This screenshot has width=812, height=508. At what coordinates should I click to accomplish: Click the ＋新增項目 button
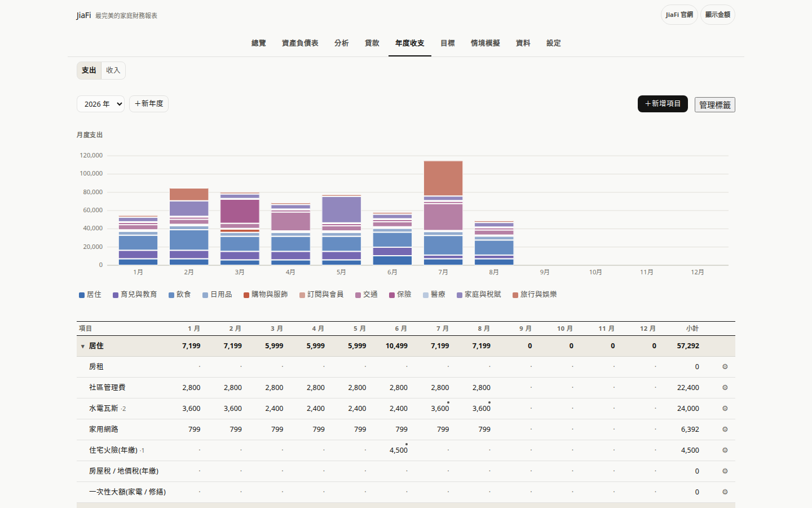(663, 104)
